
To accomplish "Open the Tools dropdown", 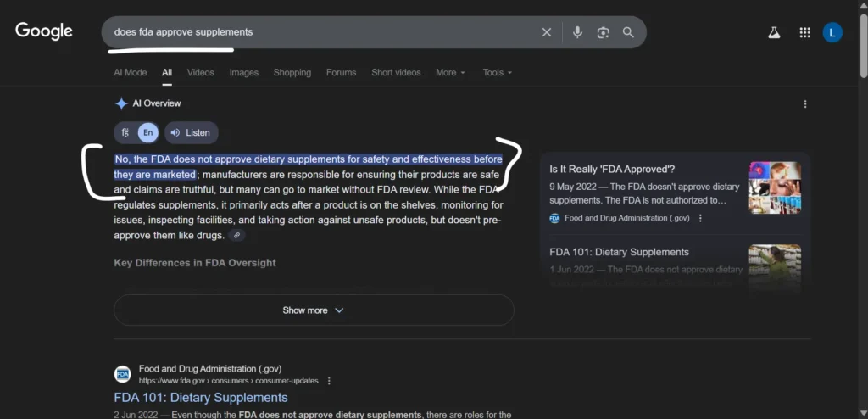I will (x=497, y=73).
